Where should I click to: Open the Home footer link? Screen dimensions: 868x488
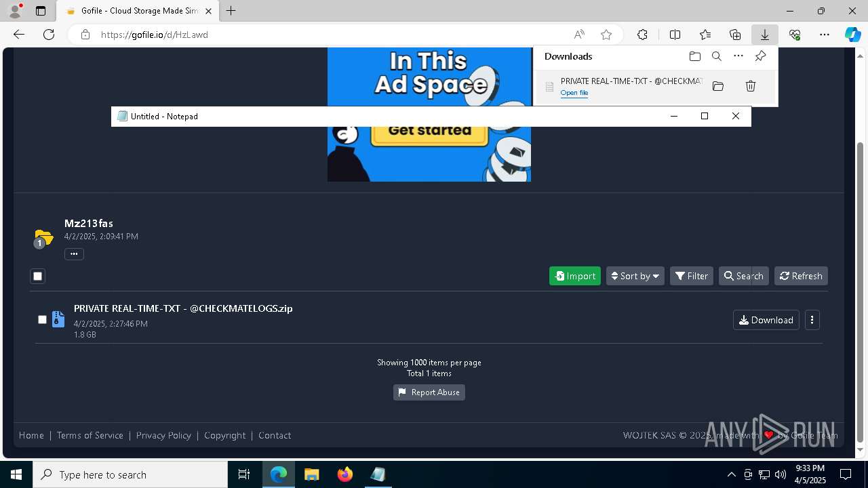31,435
